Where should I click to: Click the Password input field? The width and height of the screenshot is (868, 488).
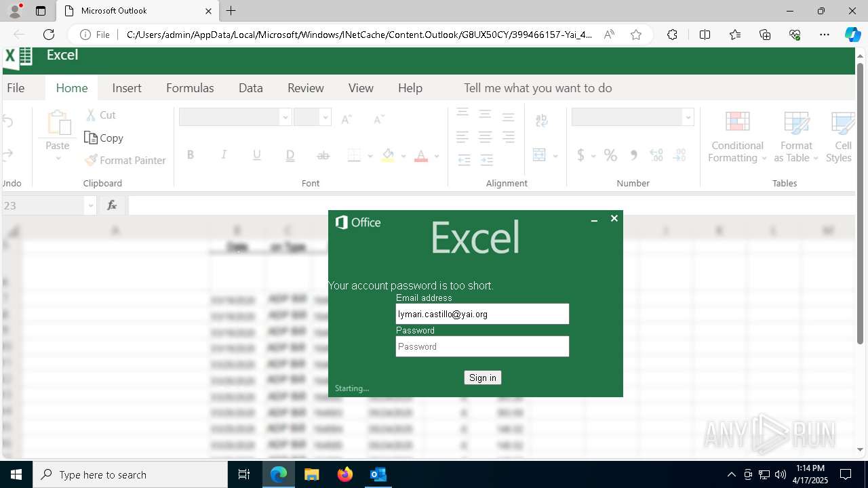coord(482,346)
